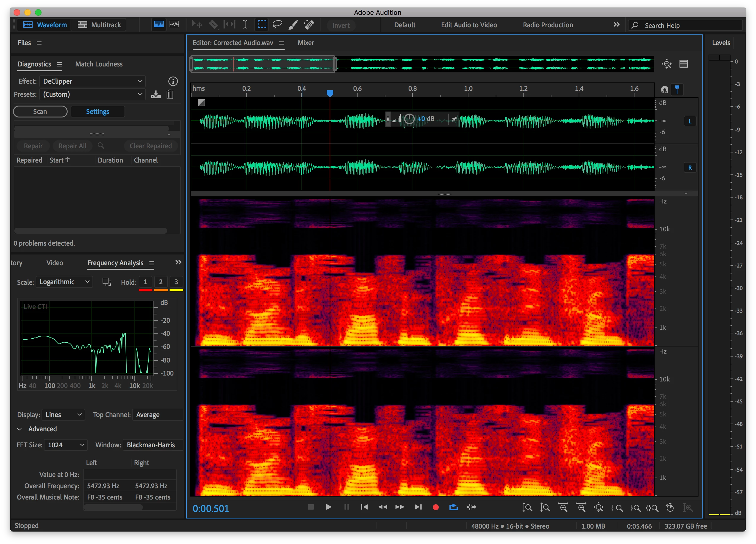Switch to the Match Loudness tab
Image resolution: width=756 pixels, height=544 pixels.
pos(99,64)
